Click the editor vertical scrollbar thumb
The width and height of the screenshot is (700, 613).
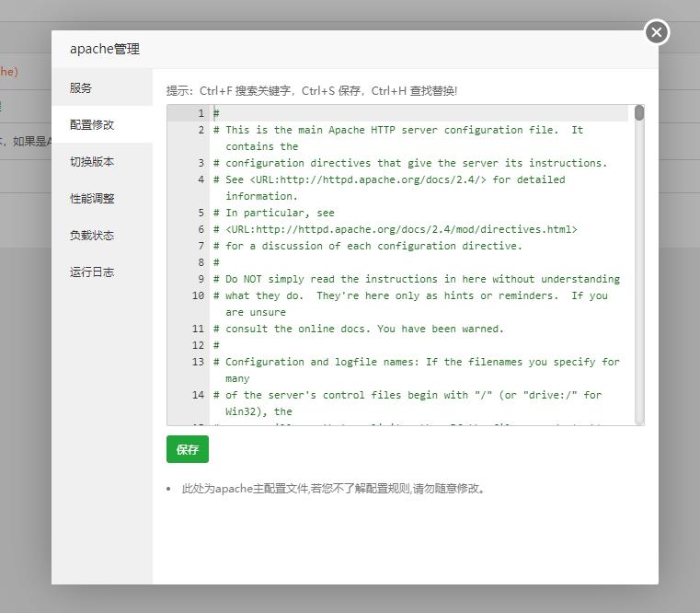(x=639, y=112)
